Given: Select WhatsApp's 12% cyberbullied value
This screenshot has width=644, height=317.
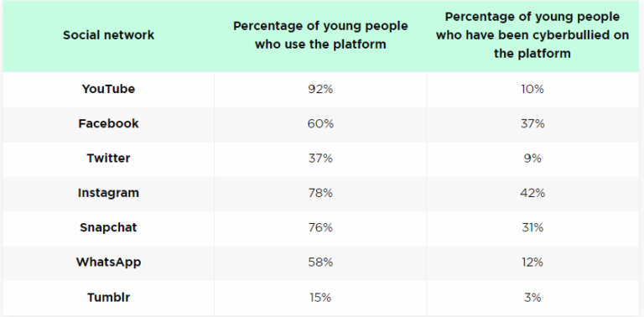Looking at the screenshot, I should tap(532, 262).
